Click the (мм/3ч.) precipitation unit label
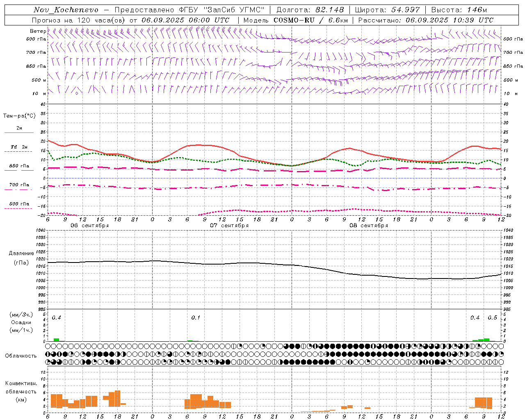Image resolution: width=525 pixels, height=420 pixels. click(21, 315)
